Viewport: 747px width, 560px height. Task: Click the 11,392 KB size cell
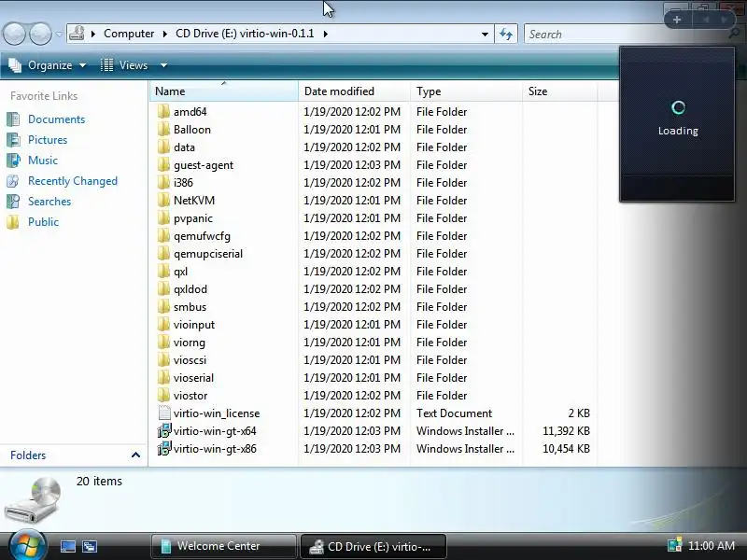coord(566,431)
